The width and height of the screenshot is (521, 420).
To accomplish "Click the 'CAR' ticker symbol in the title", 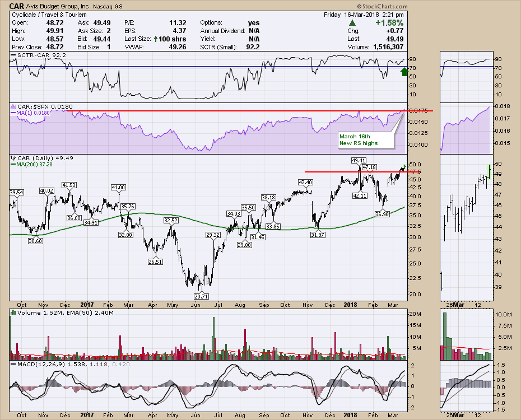I will tap(17, 6).
